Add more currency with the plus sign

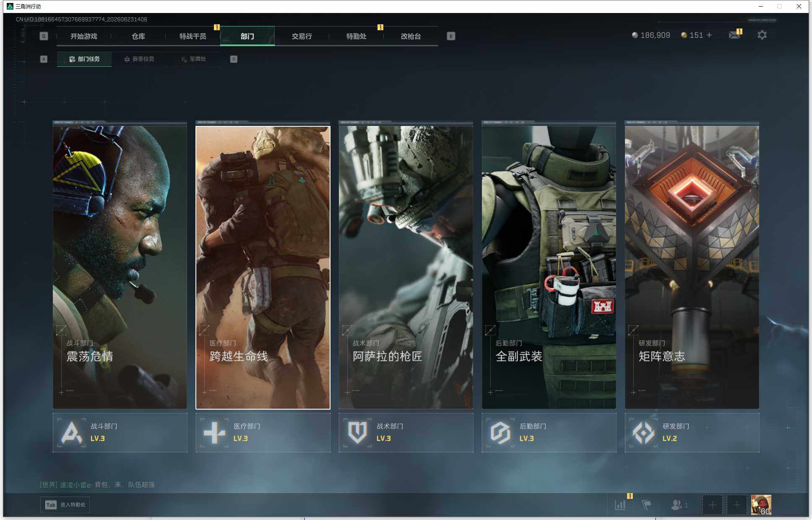point(709,35)
